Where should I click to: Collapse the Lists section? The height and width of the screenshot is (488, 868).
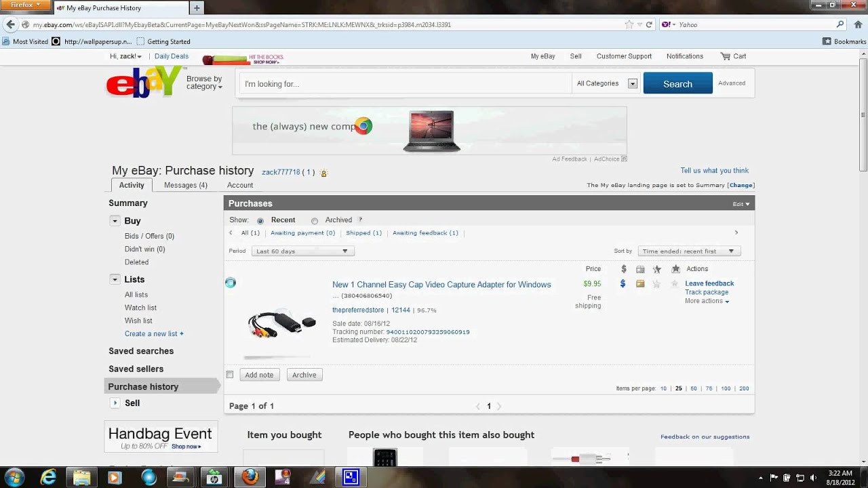pos(115,279)
